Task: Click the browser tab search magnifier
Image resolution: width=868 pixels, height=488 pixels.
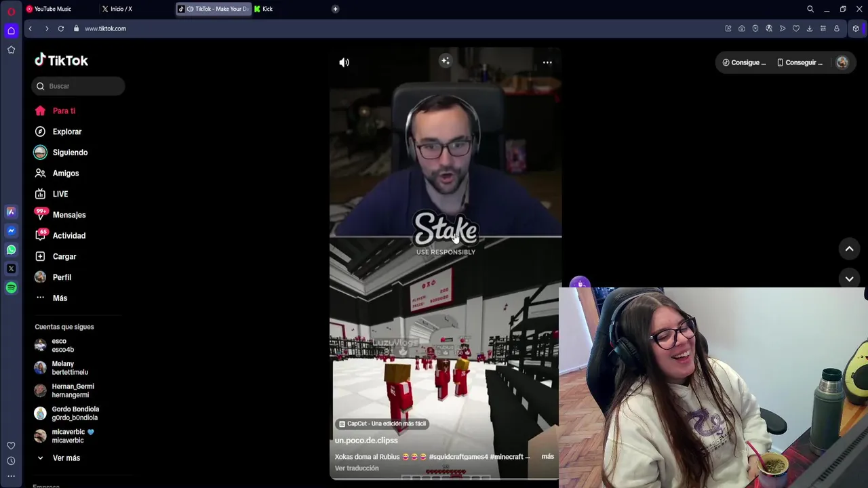Action: pos(810,9)
